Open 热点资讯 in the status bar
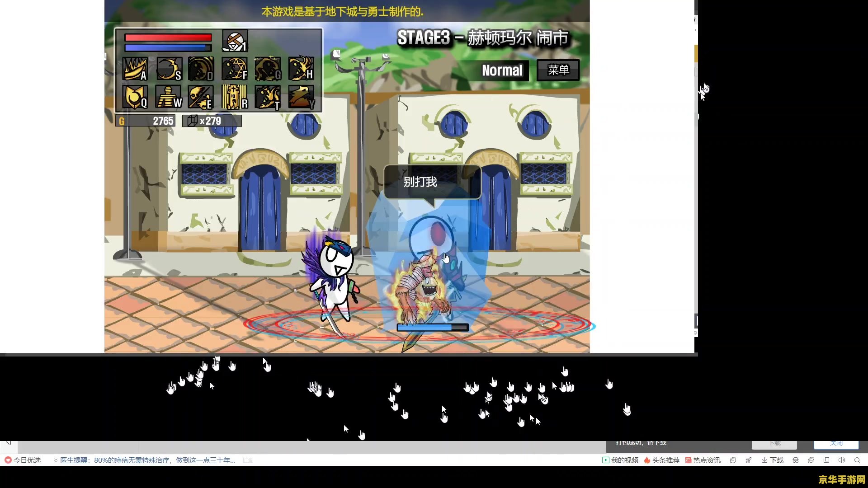The height and width of the screenshot is (488, 868). (703, 460)
